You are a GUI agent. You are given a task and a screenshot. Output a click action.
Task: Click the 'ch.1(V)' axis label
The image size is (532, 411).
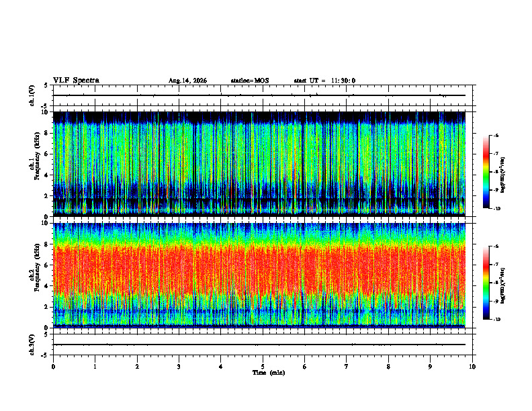[x=32, y=95]
